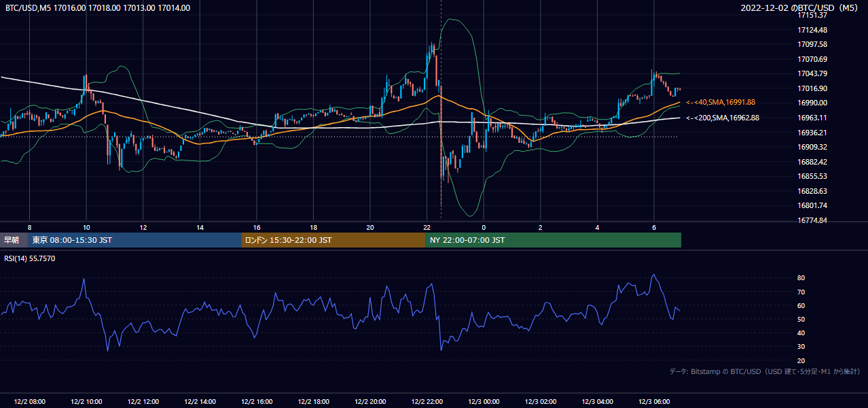Click price axis label 16828.63
This screenshot has width=868, height=408.
[x=812, y=191]
